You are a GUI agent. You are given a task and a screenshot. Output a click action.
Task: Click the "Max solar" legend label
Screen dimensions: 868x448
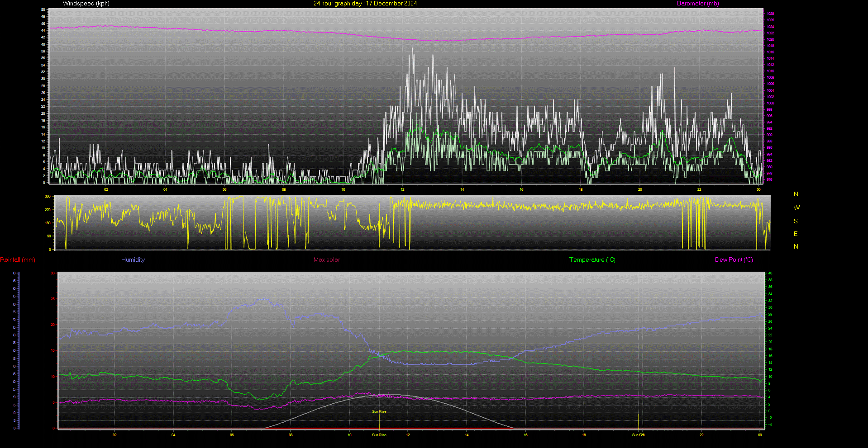[327, 260]
